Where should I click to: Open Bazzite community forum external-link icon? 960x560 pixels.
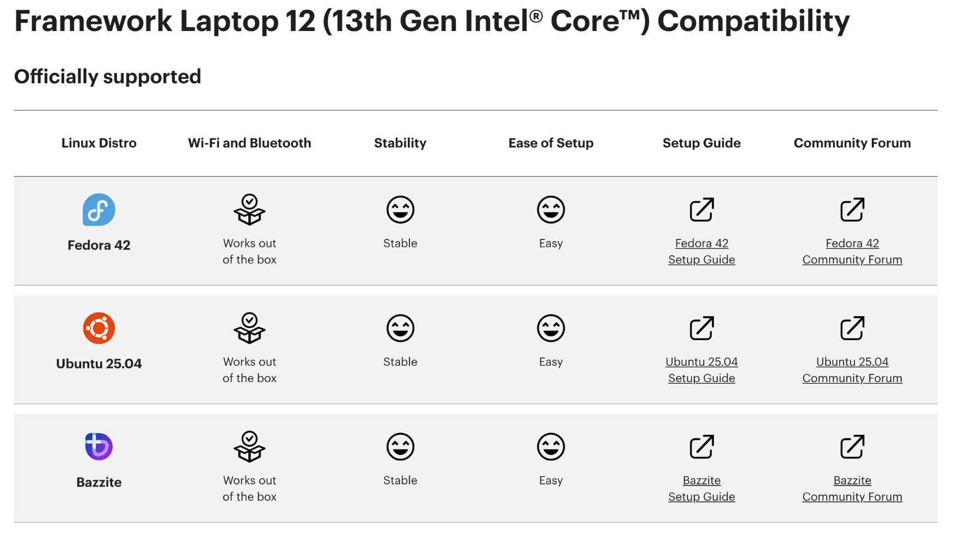coord(852,447)
